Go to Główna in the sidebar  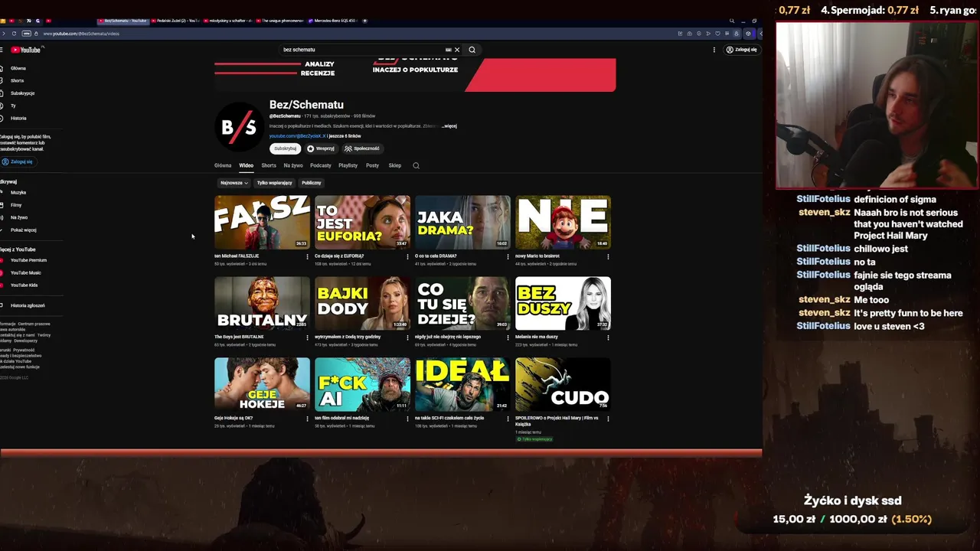[18, 68]
